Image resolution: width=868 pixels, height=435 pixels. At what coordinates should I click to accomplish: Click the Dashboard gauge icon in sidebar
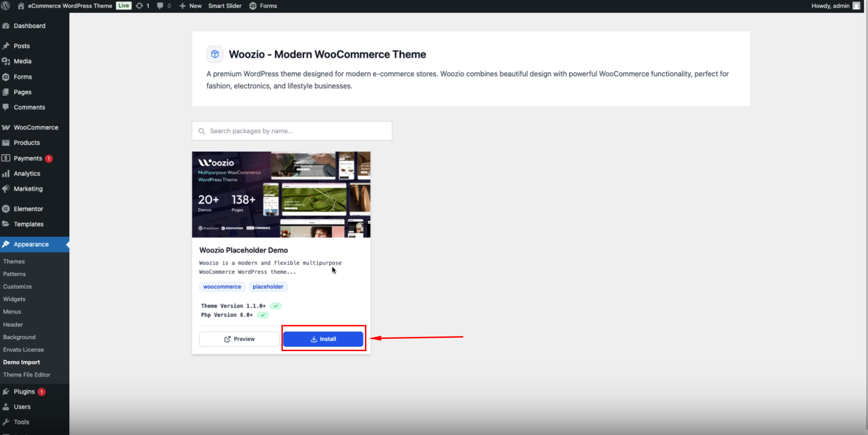click(x=6, y=26)
